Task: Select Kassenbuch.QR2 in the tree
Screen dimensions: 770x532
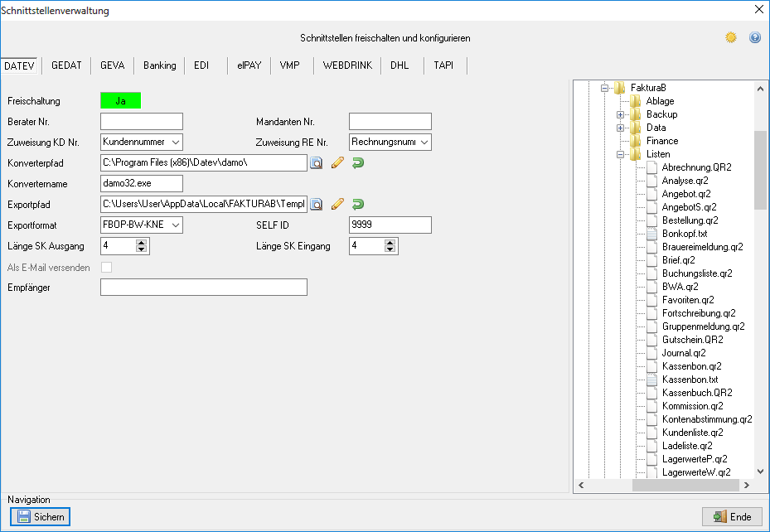Action: coord(697,393)
